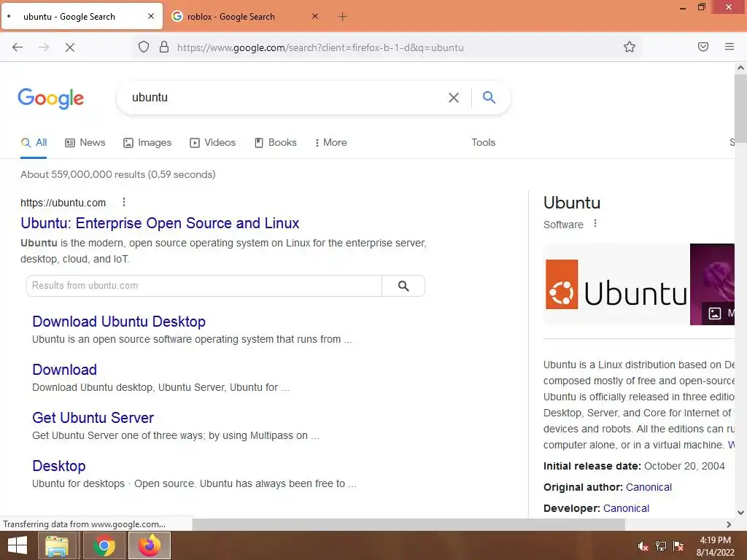Expand the More search filters
The width and height of the screenshot is (747, 560).
[330, 142]
